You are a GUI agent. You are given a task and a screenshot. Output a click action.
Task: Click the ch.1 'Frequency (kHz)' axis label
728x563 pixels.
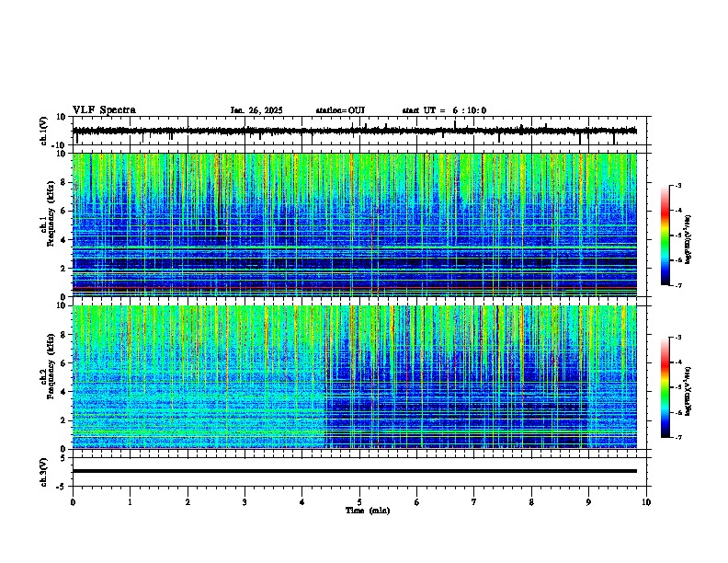[51, 214]
